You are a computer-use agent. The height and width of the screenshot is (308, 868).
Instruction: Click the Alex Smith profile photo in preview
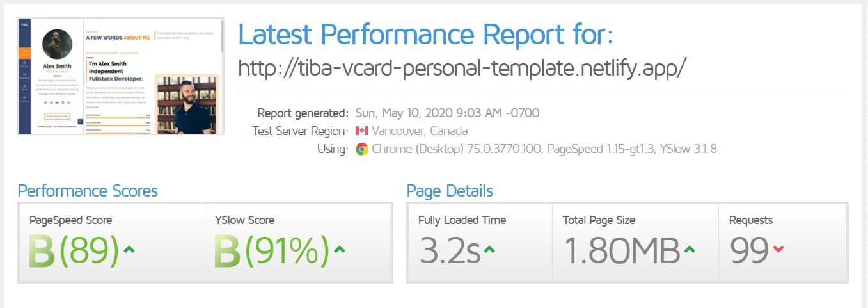(57, 45)
